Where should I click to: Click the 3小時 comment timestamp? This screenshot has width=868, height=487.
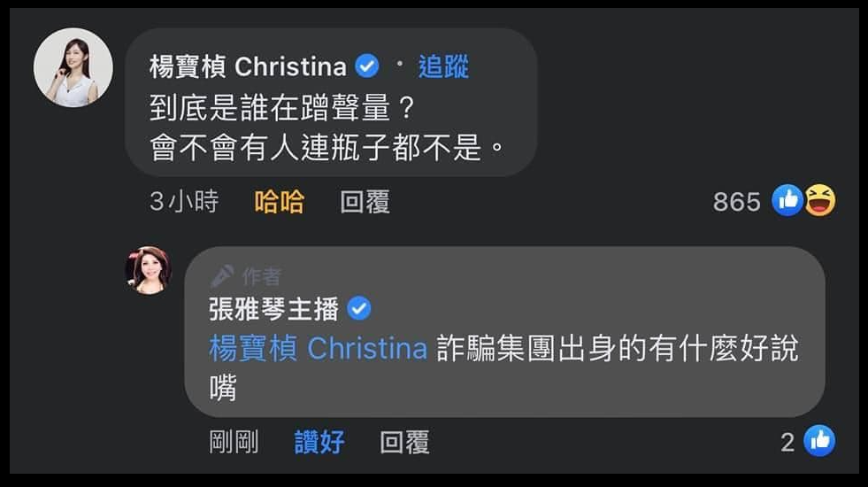(184, 202)
